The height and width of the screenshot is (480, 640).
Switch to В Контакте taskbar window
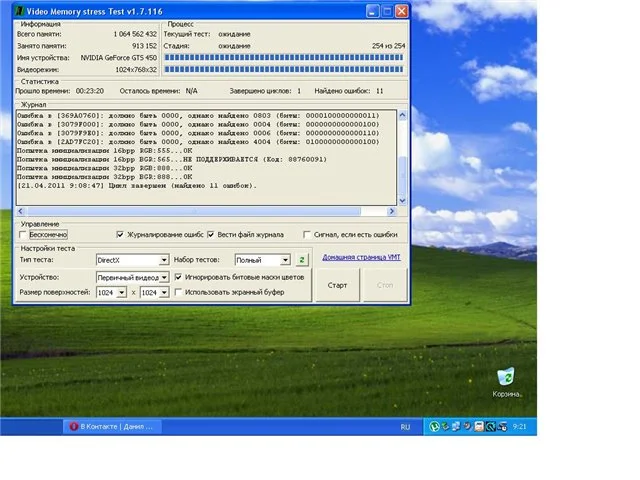click(x=111, y=426)
